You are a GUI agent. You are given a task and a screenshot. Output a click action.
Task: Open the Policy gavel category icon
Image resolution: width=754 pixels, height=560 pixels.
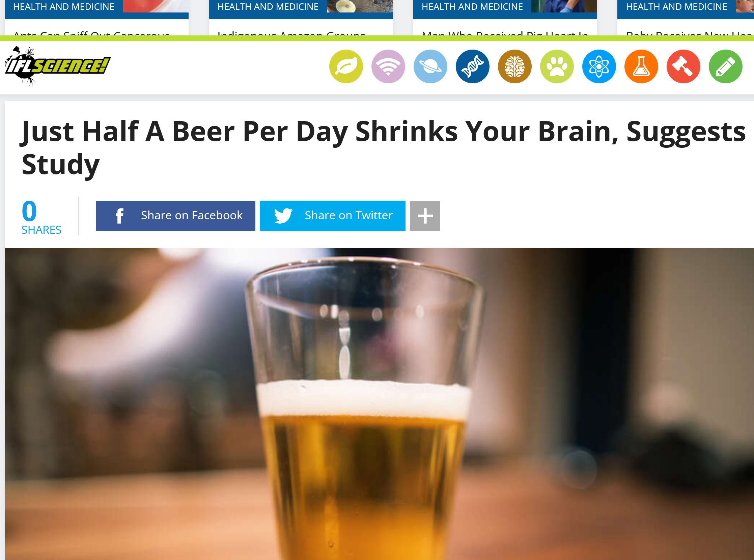[683, 66]
